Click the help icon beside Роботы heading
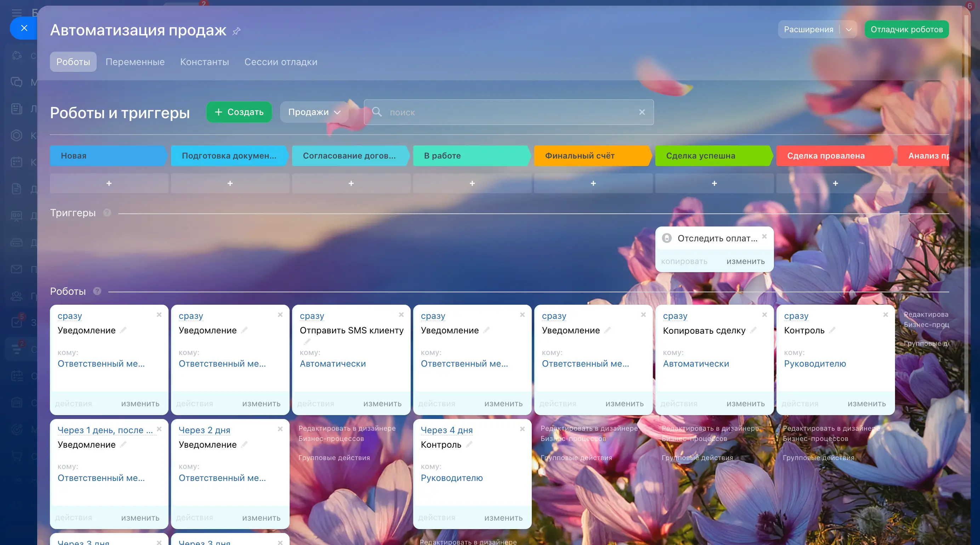 (x=97, y=291)
